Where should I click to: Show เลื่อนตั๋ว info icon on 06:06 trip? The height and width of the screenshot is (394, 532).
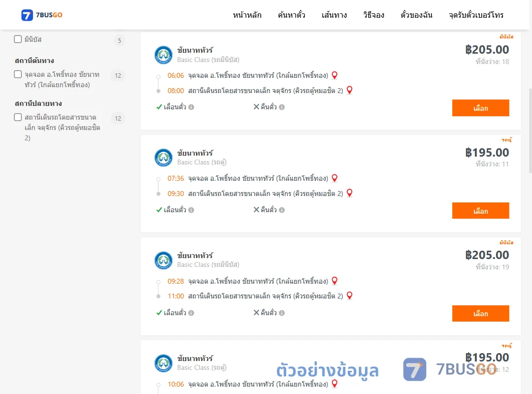(x=191, y=107)
